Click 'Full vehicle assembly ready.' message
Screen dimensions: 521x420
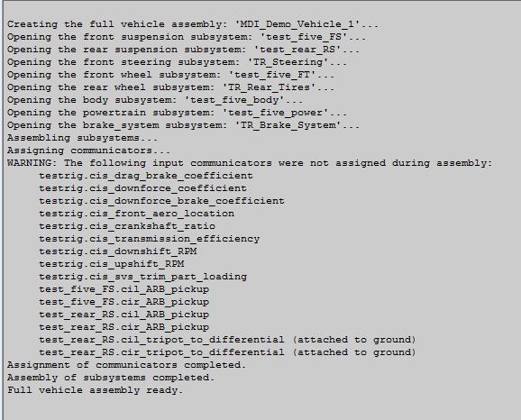[x=95, y=390]
